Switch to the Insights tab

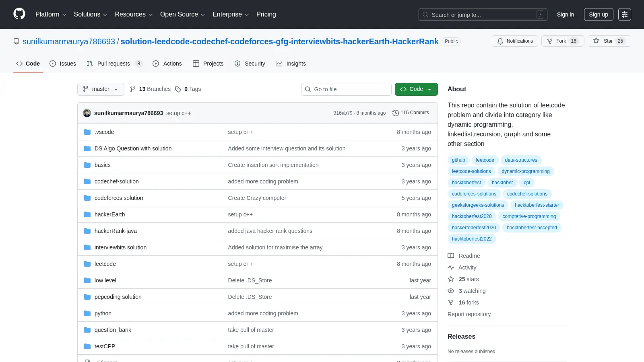click(291, 64)
